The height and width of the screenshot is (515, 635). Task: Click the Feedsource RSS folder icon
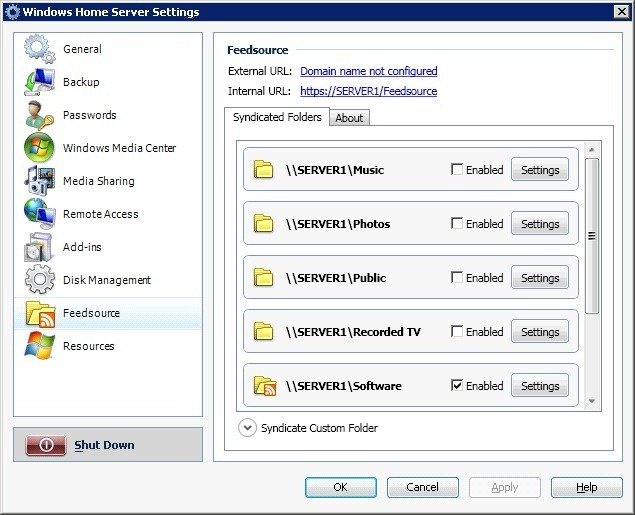coord(40,313)
